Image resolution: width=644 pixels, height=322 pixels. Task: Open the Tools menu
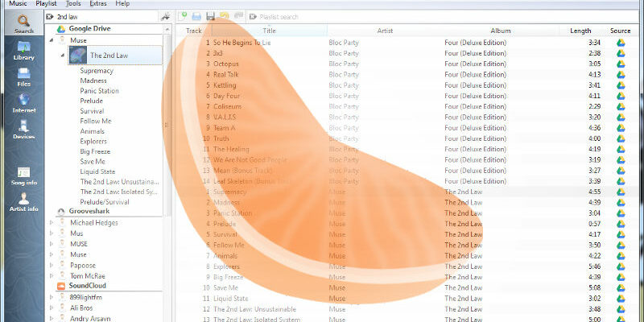73,4
